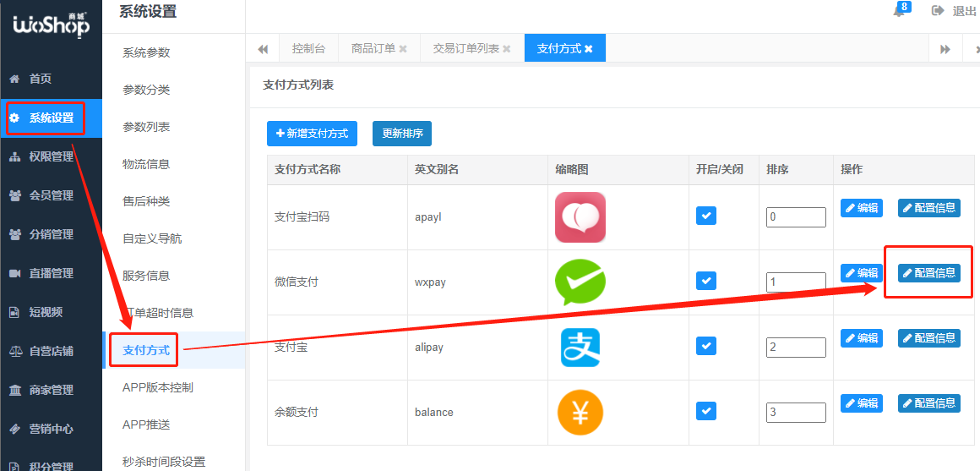Image resolution: width=980 pixels, height=471 pixels.
Task: Click the balance alias cell
Action: (x=476, y=412)
